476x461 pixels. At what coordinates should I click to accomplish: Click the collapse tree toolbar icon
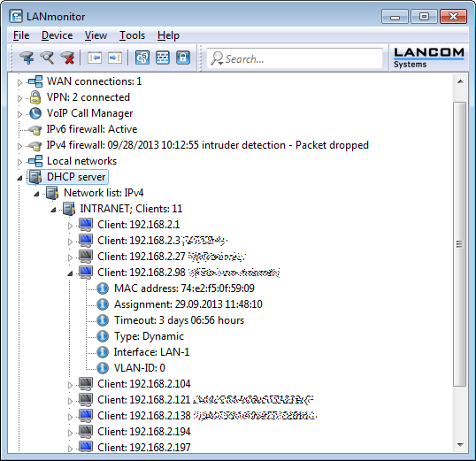(x=95, y=58)
